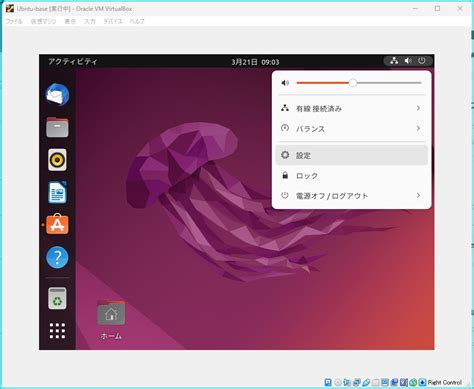Click the speaker icon beside the volume slider
Image resolution: width=474 pixels, height=389 pixels.
click(285, 83)
